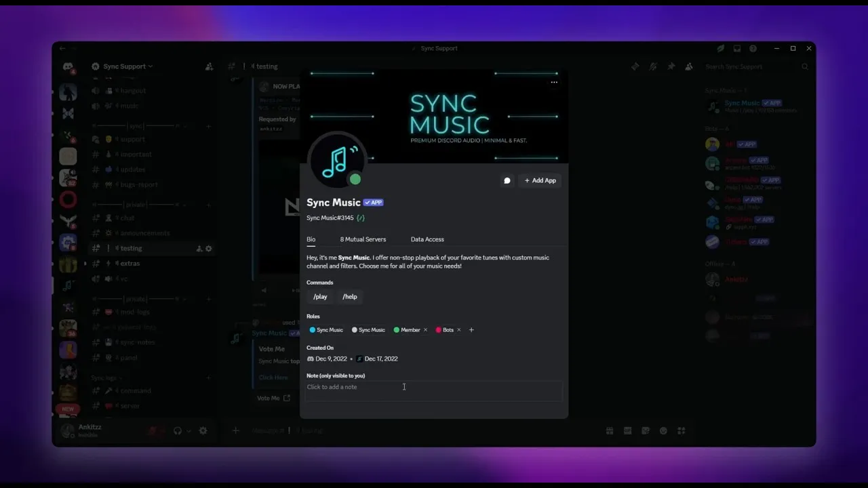868x488 pixels.
Task: Toggle the microphone mute button
Action: [x=153, y=431]
